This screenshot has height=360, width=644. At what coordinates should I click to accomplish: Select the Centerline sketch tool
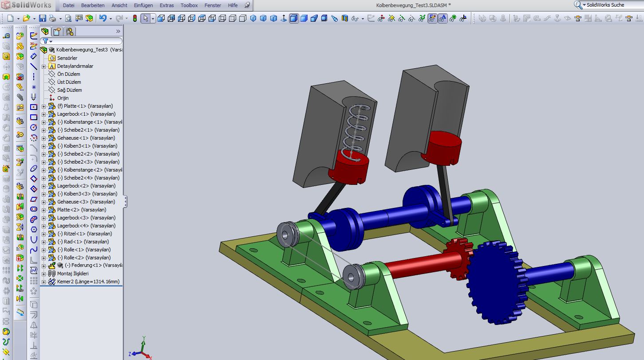[34, 77]
